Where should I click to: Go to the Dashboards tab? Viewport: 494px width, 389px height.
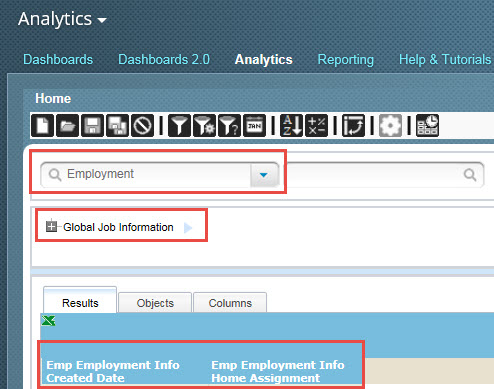[58, 59]
